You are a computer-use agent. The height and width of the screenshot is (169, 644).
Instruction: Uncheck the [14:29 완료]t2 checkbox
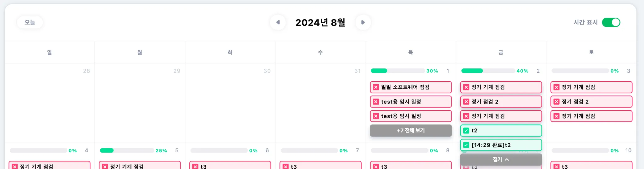tap(466, 145)
